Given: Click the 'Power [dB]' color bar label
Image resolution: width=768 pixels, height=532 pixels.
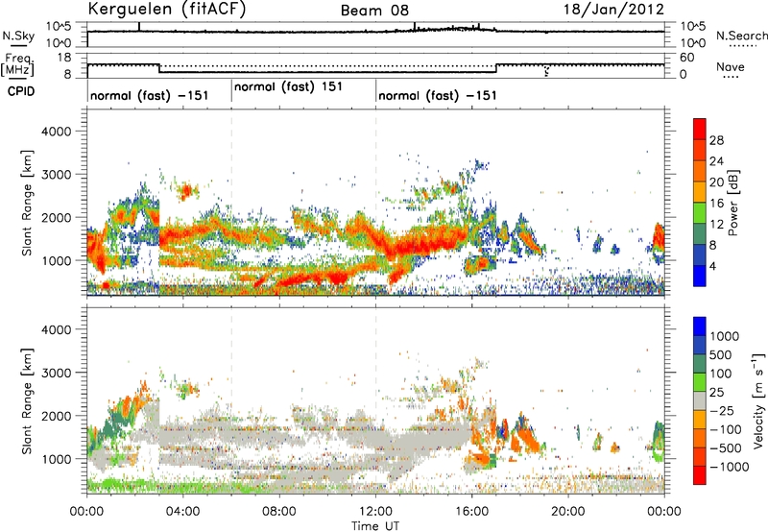Looking at the screenshot, I should [733, 203].
